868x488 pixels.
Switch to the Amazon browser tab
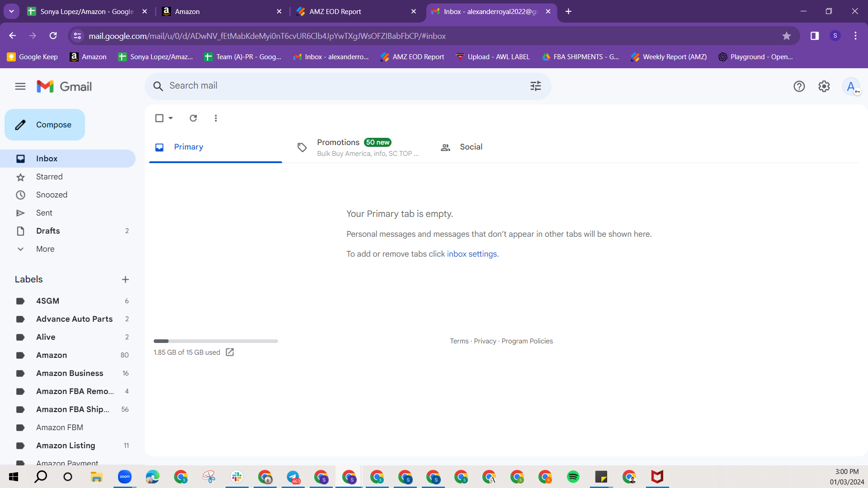point(222,11)
